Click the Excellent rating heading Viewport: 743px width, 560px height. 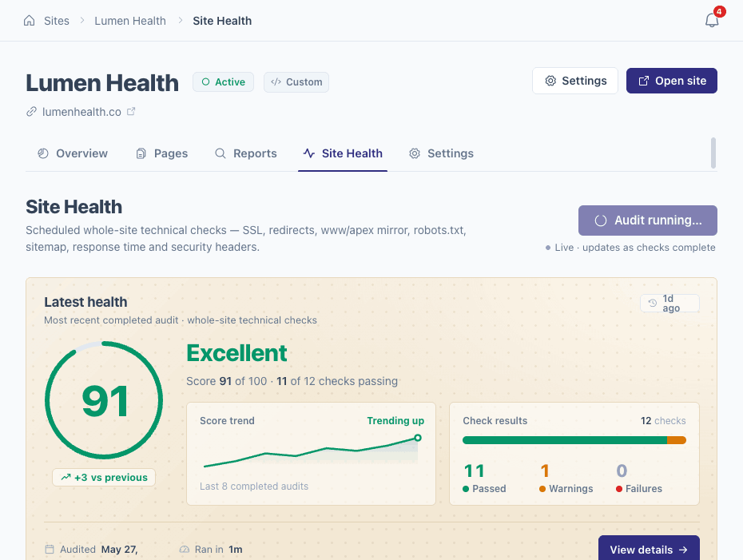(236, 353)
